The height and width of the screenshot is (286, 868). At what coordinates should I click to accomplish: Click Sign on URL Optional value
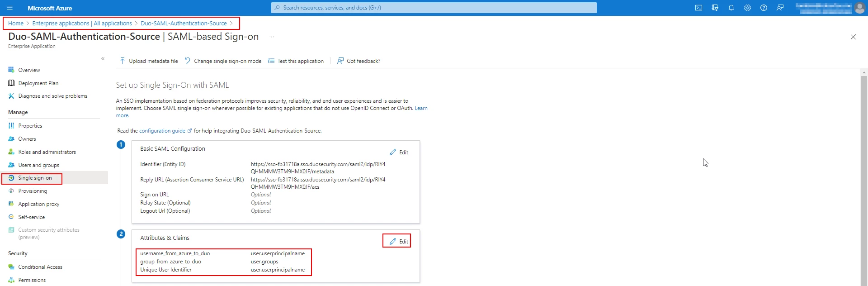(x=261, y=195)
